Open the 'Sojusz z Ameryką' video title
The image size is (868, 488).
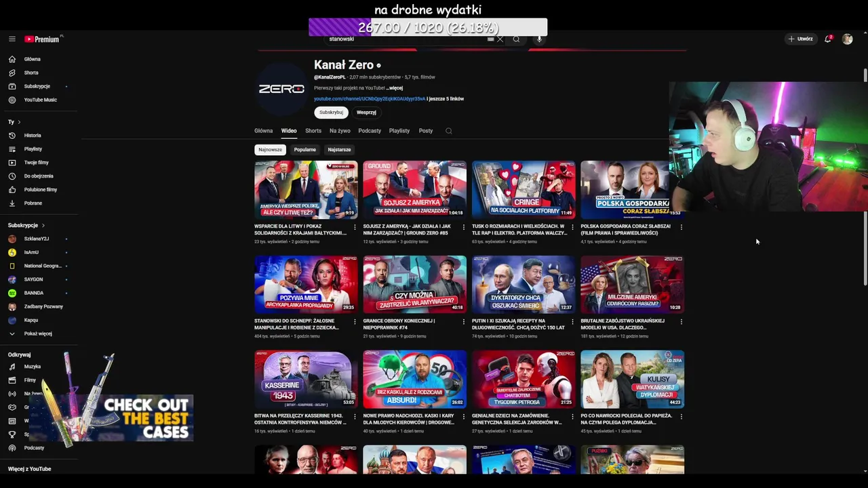click(x=407, y=230)
